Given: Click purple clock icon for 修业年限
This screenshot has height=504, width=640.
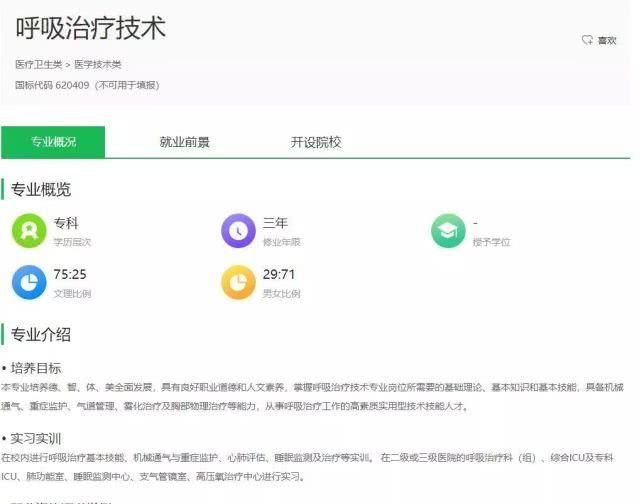Looking at the screenshot, I should tap(238, 231).
